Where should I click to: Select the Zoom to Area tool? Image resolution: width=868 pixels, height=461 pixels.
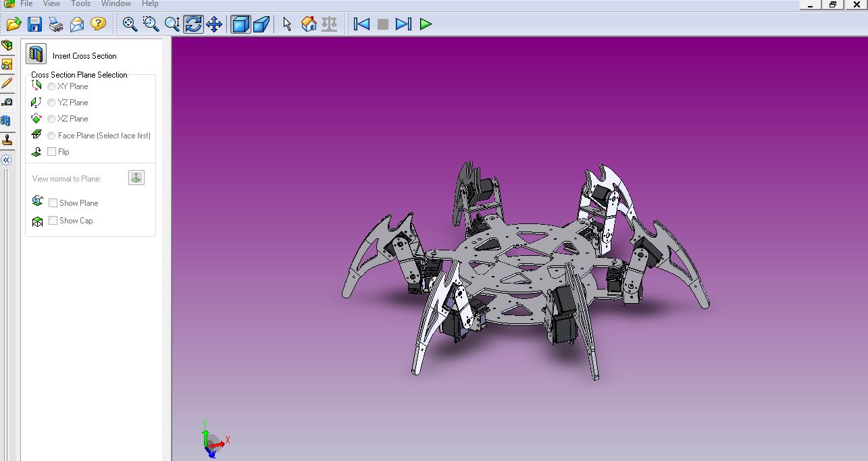click(151, 24)
